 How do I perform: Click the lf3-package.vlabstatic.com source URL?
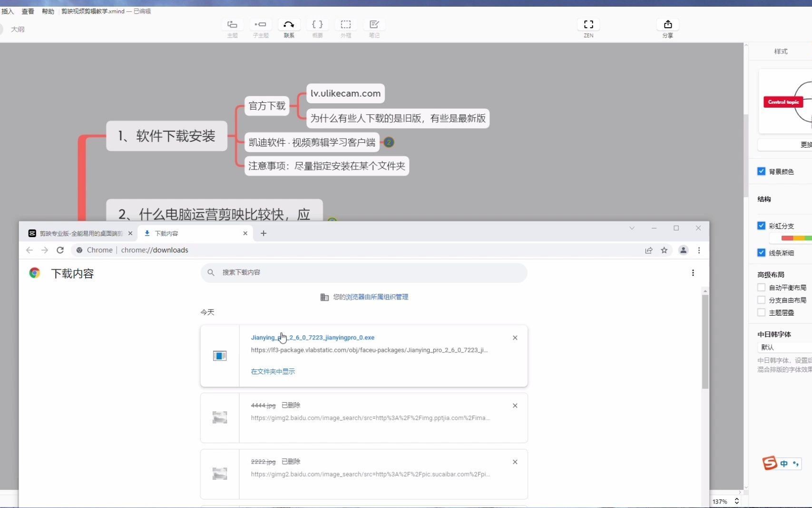click(369, 350)
